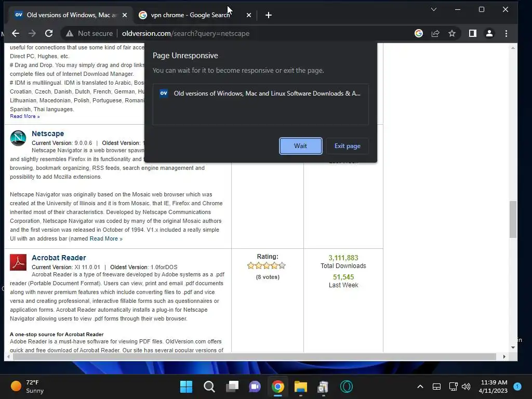Click the horizontal scroll left arrow
The width and height of the screenshot is (532, 399).
pyautogui.click(x=8, y=356)
